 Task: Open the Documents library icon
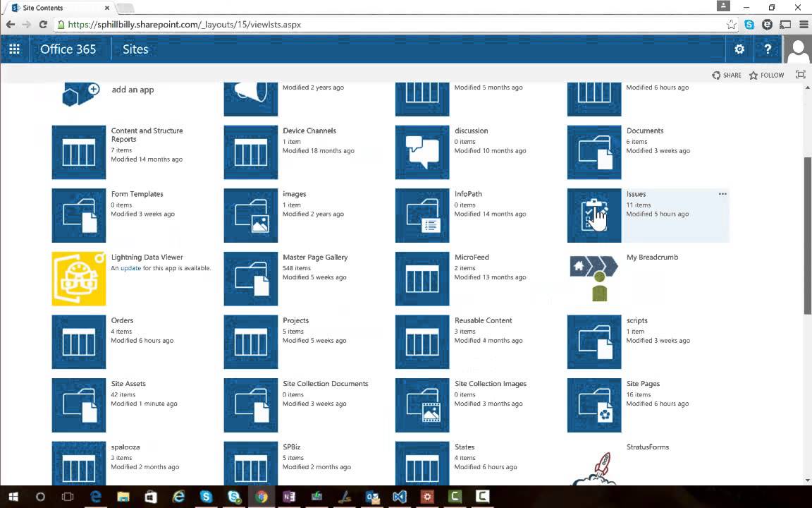click(x=594, y=152)
